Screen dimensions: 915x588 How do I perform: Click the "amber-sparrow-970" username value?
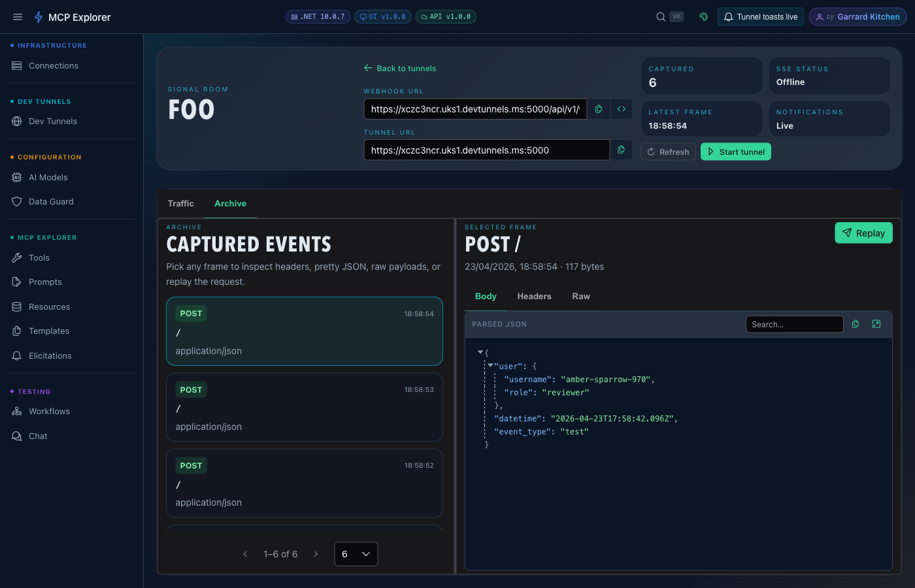pos(605,380)
